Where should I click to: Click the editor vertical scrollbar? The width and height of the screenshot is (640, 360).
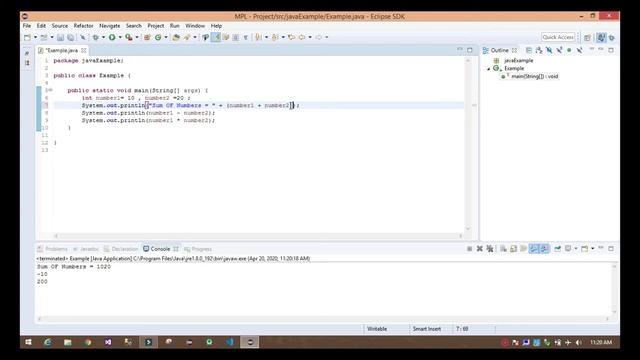[x=468, y=144]
